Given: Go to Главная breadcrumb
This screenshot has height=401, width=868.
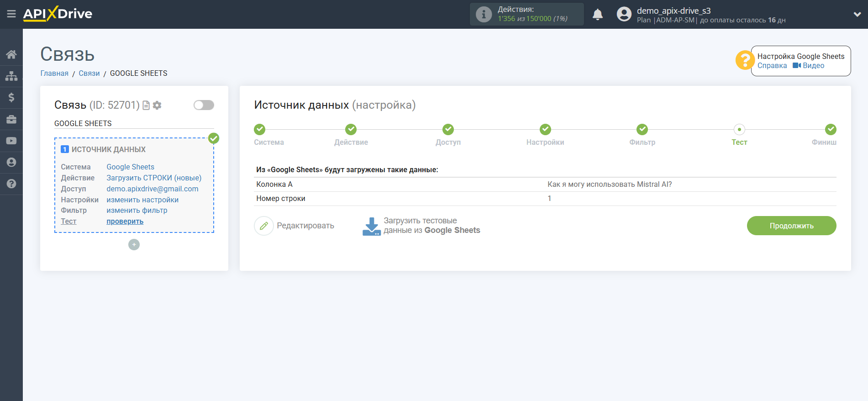Looking at the screenshot, I should [54, 74].
